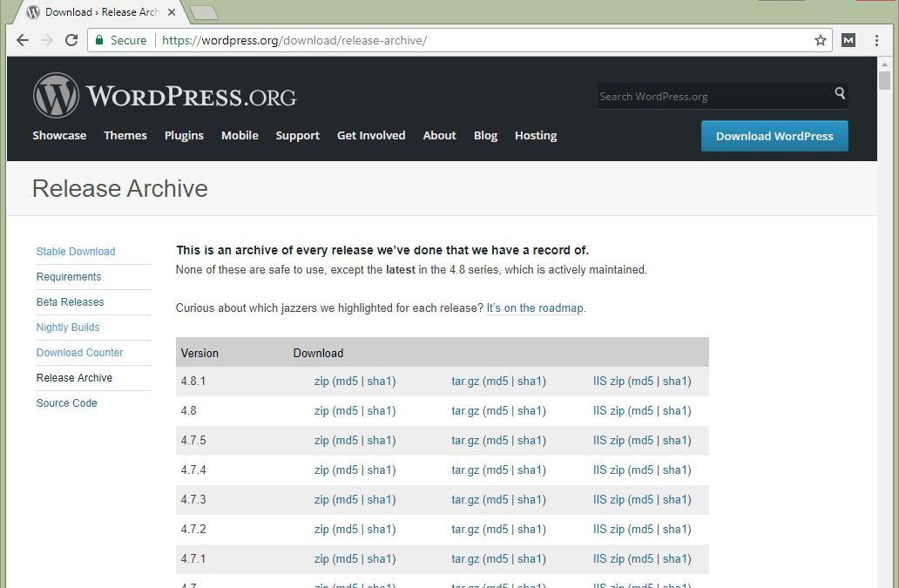Open the Themes menu item

coord(125,135)
